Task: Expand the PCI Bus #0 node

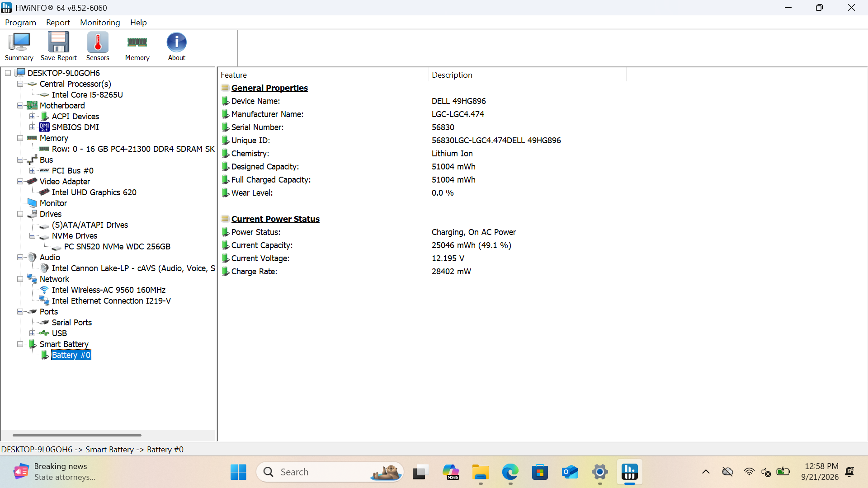Action: click(x=33, y=171)
